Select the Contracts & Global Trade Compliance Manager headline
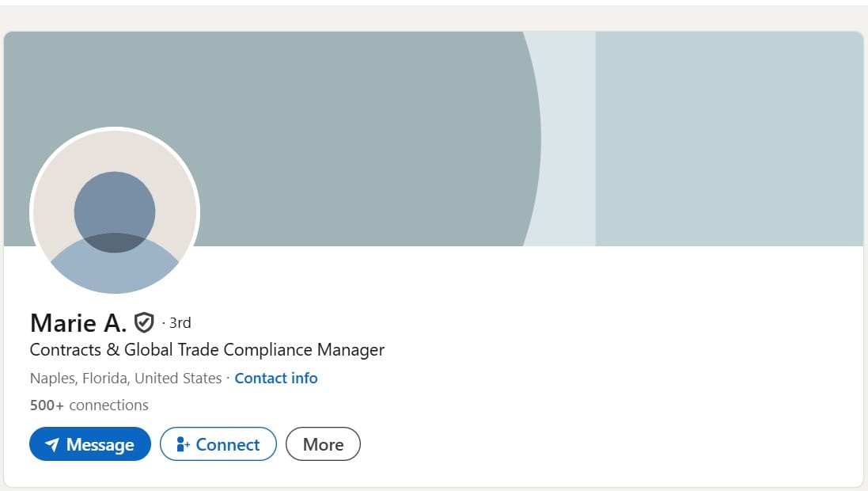 click(x=207, y=350)
